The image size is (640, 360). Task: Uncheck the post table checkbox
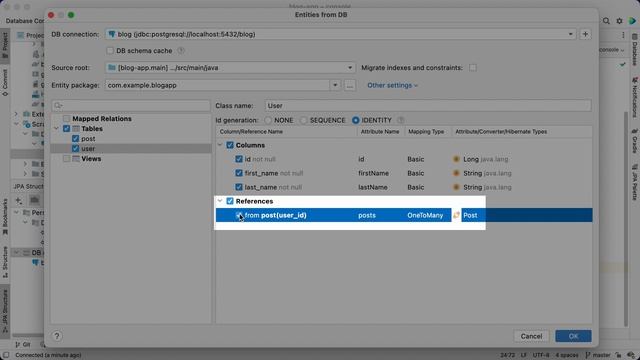[76, 139]
